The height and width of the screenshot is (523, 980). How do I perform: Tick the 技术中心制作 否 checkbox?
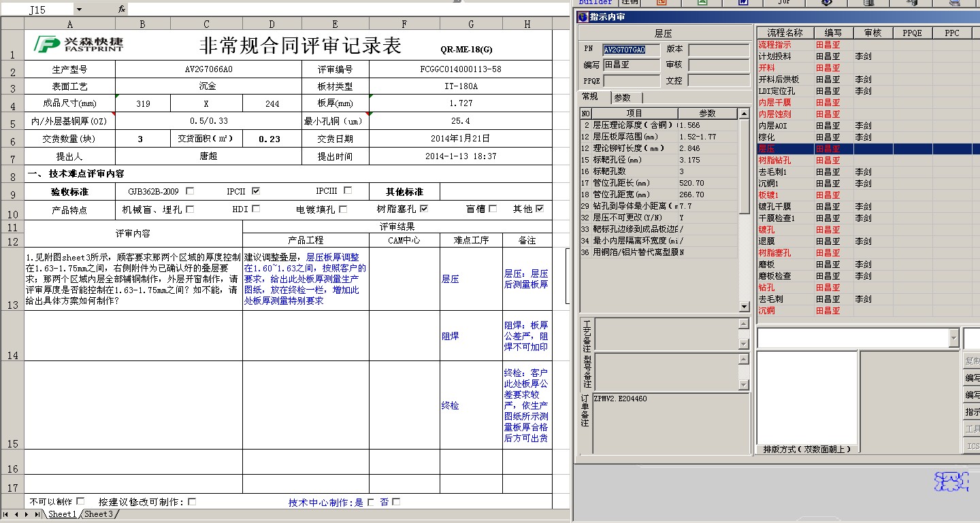[x=396, y=502]
